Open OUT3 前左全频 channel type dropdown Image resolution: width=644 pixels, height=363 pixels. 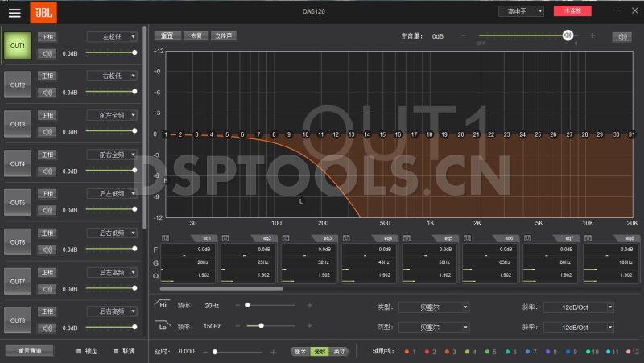pos(112,115)
